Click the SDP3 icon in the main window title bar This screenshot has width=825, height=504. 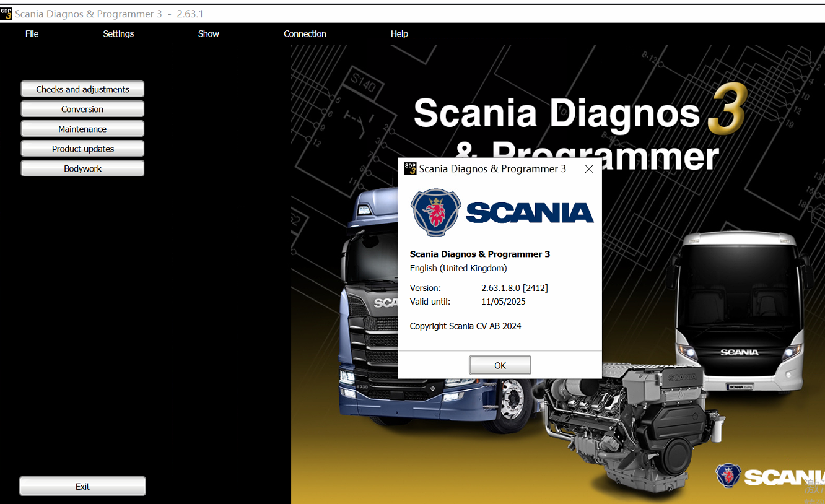click(7, 13)
